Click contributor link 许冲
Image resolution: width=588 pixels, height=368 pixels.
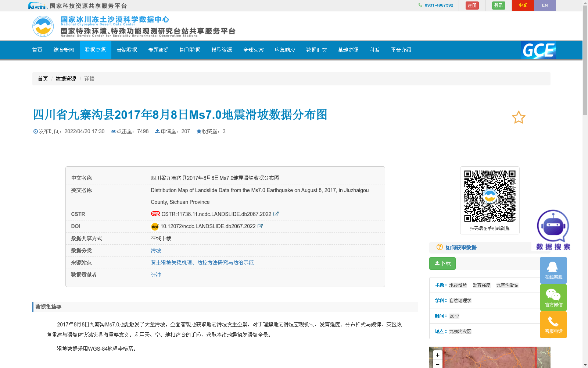pyautogui.click(x=156, y=275)
